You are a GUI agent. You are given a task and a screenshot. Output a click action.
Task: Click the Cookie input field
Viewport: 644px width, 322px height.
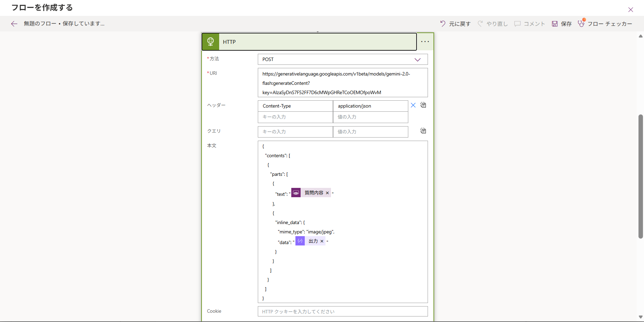click(343, 311)
